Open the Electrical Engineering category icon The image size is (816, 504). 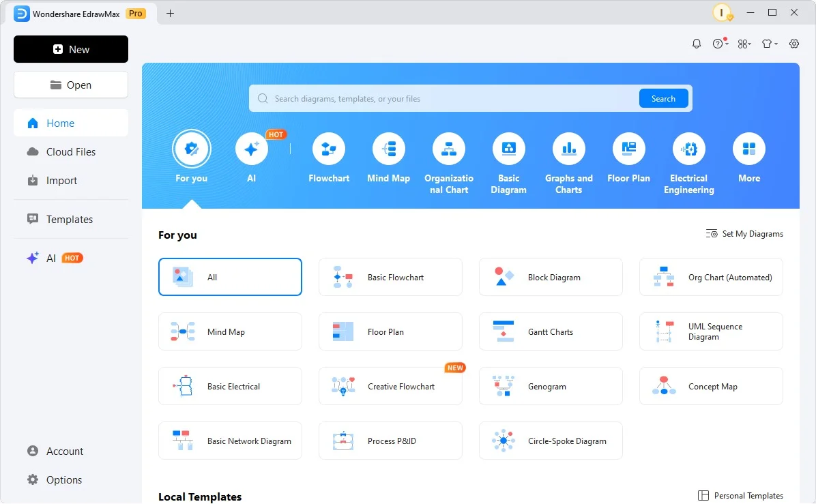tap(689, 149)
